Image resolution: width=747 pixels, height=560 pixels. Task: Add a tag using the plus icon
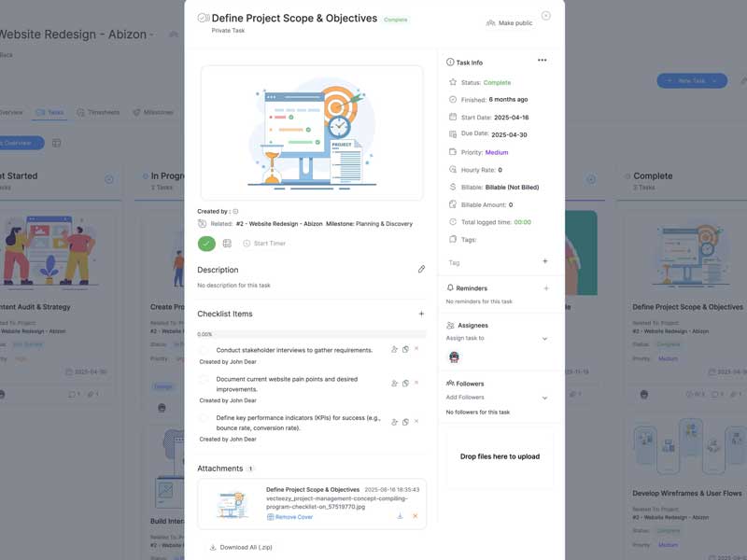tap(545, 261)
